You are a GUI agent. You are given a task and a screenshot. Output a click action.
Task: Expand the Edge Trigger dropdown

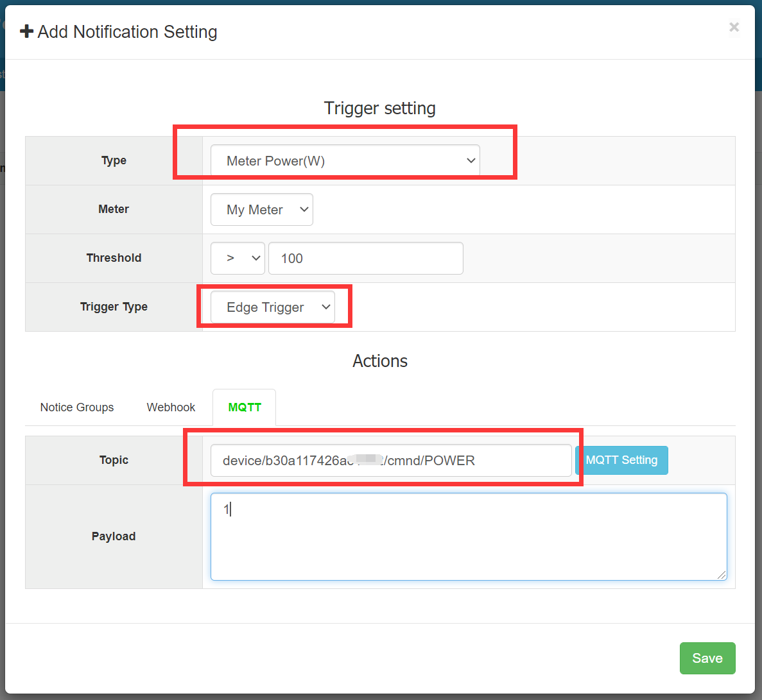tap(272, 307)
